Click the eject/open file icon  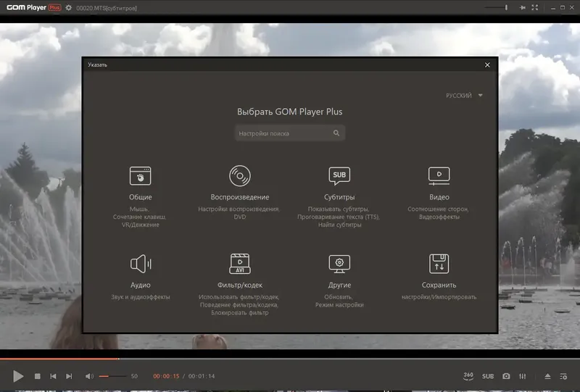pyautogui.click(x=547, y=376)
